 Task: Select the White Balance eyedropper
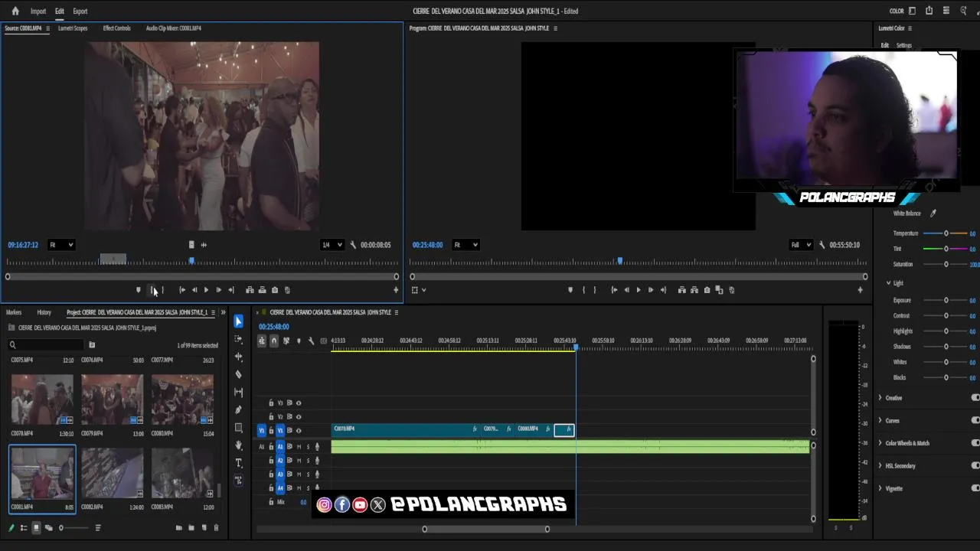pyautogui.click(x=933, y=214)
